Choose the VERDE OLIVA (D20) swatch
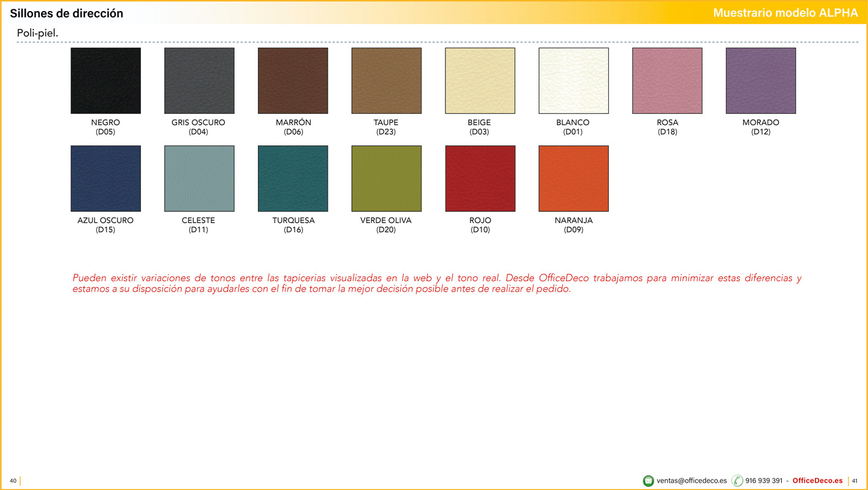 (387, 179)
